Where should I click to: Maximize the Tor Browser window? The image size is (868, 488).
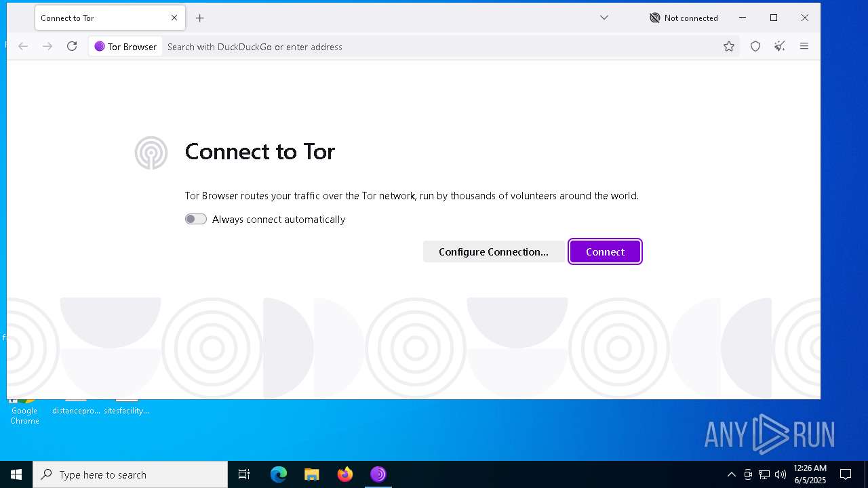coord(774,18)
